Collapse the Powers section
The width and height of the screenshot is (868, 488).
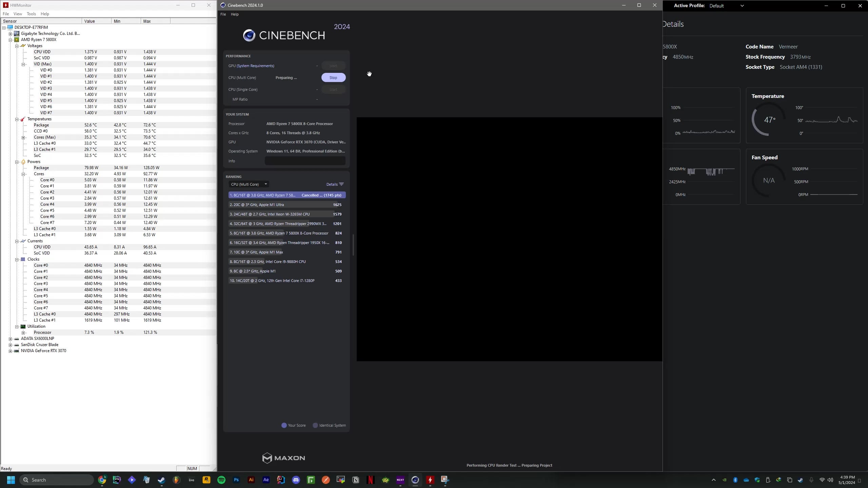pos(17,162)
